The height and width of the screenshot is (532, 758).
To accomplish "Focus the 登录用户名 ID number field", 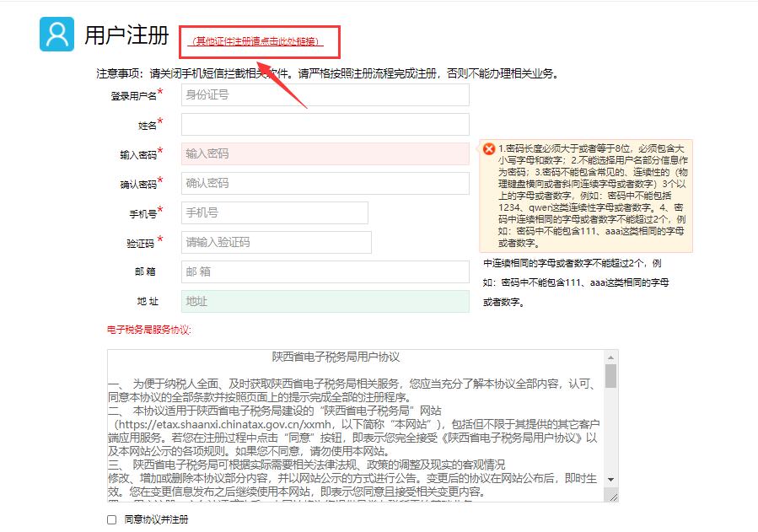I will (325, 95).
